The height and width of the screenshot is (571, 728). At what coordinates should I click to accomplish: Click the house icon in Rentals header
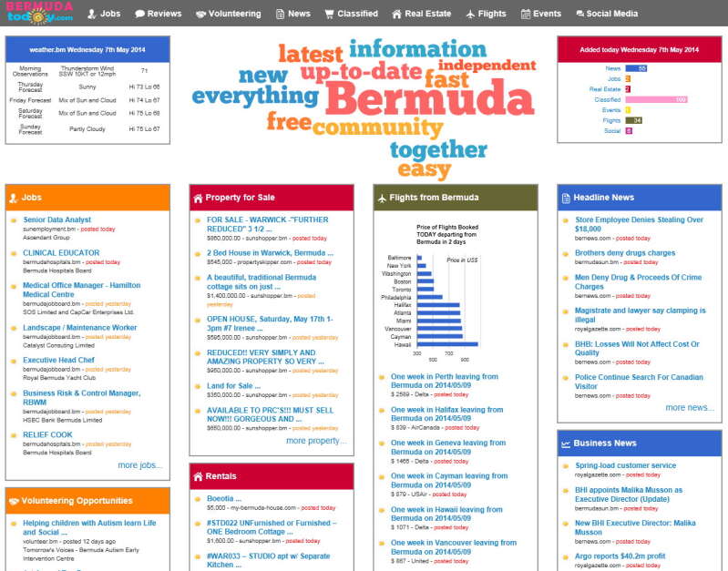[198, 477]
